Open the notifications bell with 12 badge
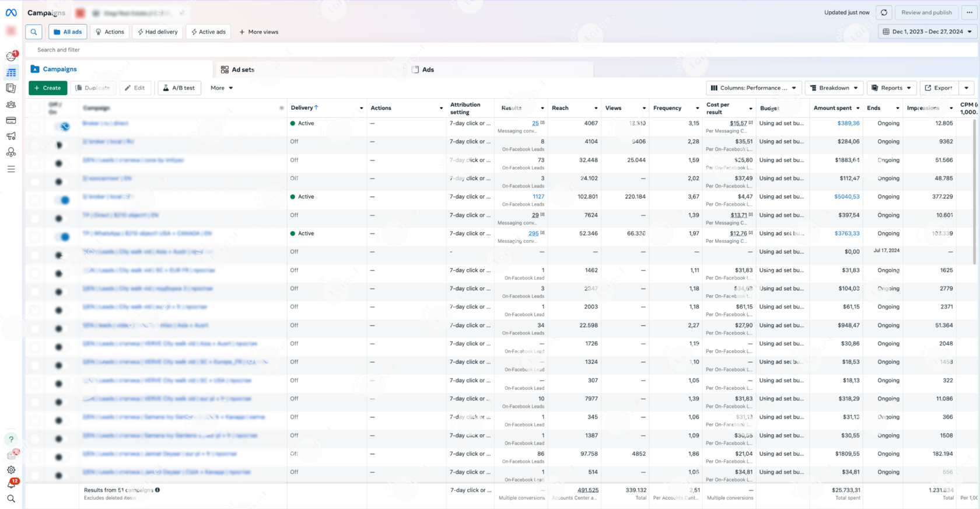The height and width of the screenshot is (509, 980). (x=11, y=484)
